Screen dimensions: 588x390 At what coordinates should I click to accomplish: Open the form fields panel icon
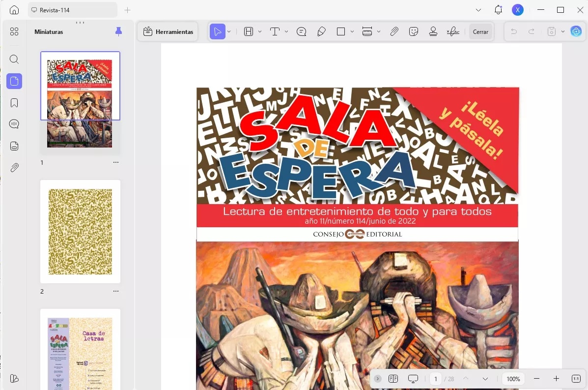point(14,146)
